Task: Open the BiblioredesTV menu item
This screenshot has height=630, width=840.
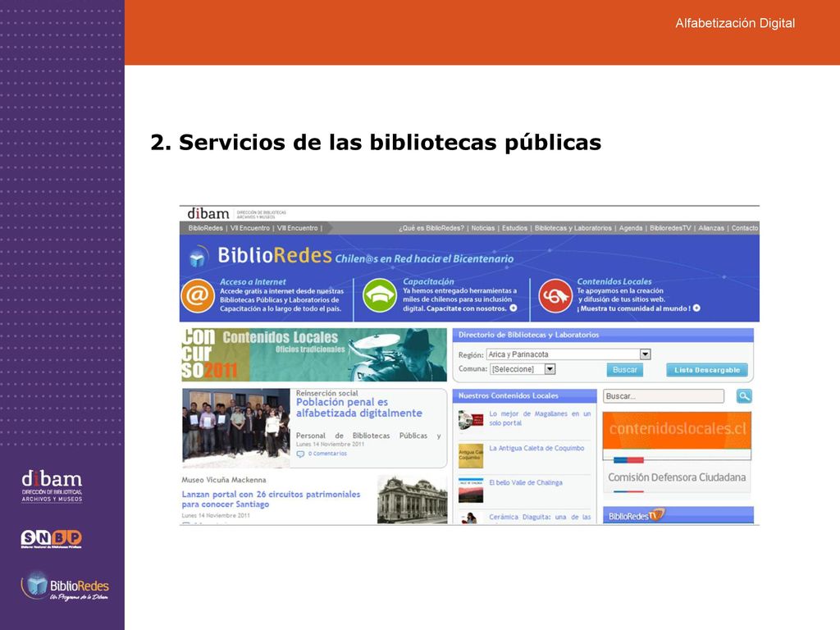Action: click(x=670, y=228)
